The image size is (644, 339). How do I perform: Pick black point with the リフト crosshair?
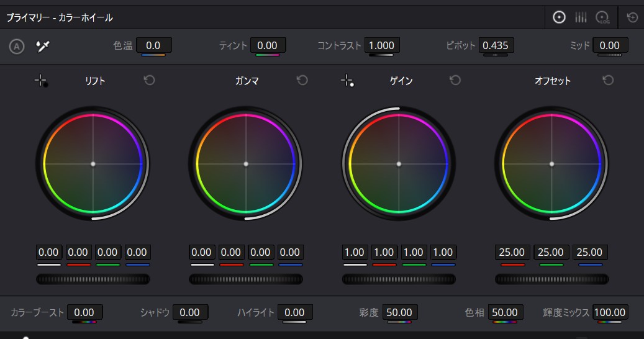[x=41, y=81]
